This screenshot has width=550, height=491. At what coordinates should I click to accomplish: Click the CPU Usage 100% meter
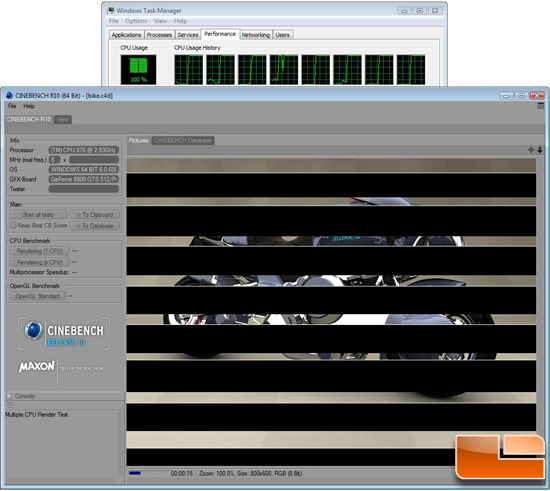point(139,69)
